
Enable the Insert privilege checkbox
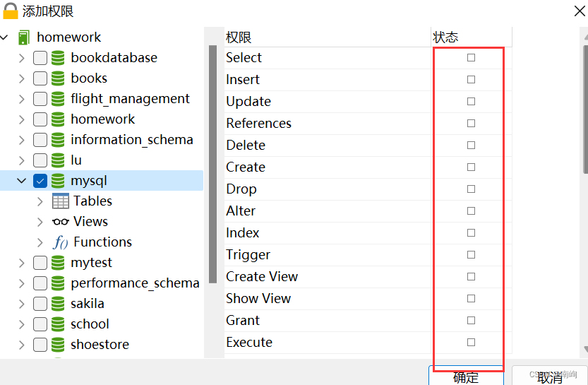471,79
